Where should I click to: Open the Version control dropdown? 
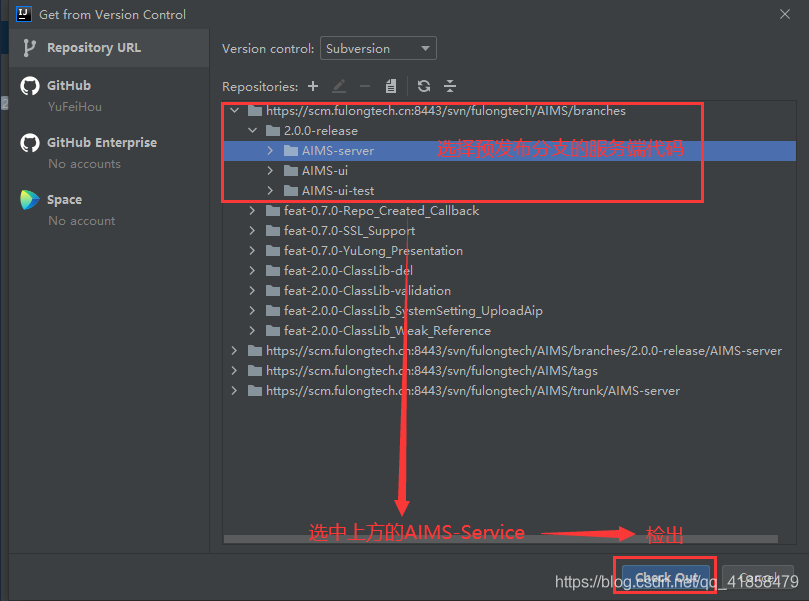coord(378,48)
